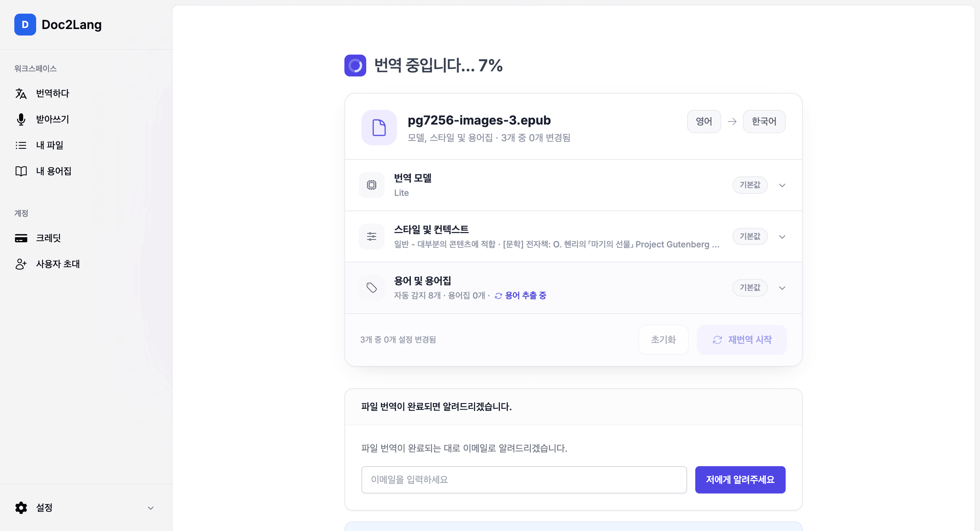Click the 영어 source language chip

(x=704, y=121)
